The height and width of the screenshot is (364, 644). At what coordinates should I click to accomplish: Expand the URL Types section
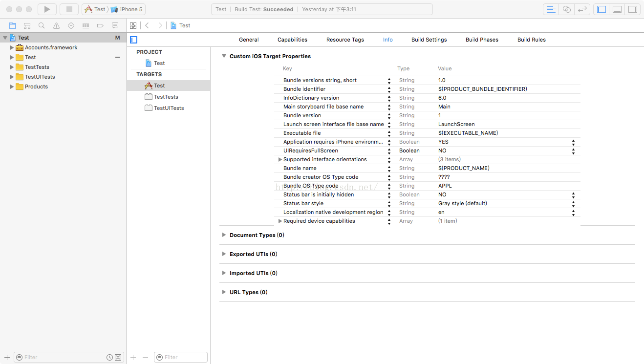(224, 292)
